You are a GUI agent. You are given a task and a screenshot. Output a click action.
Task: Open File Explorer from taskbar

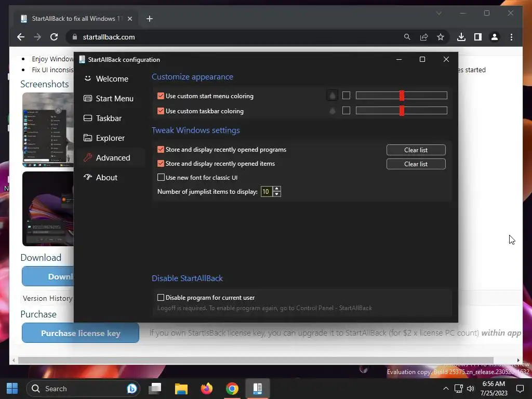pos(181,389)
